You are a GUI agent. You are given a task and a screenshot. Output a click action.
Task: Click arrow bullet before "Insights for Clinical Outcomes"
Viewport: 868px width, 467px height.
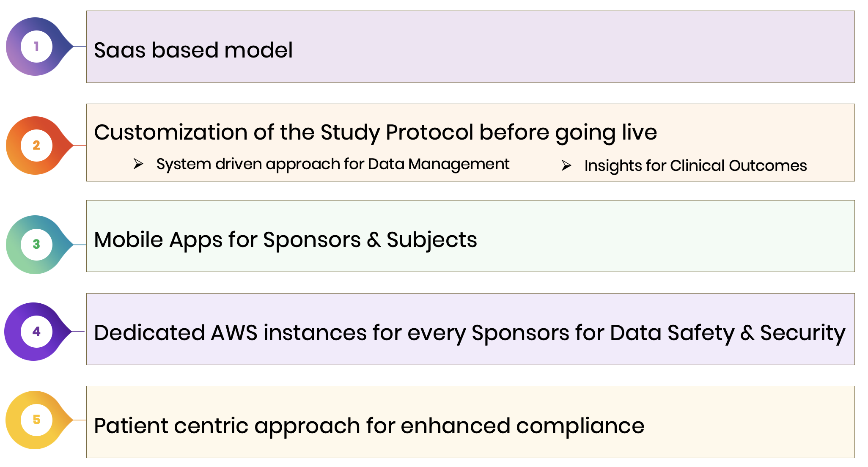click(566, 165)
